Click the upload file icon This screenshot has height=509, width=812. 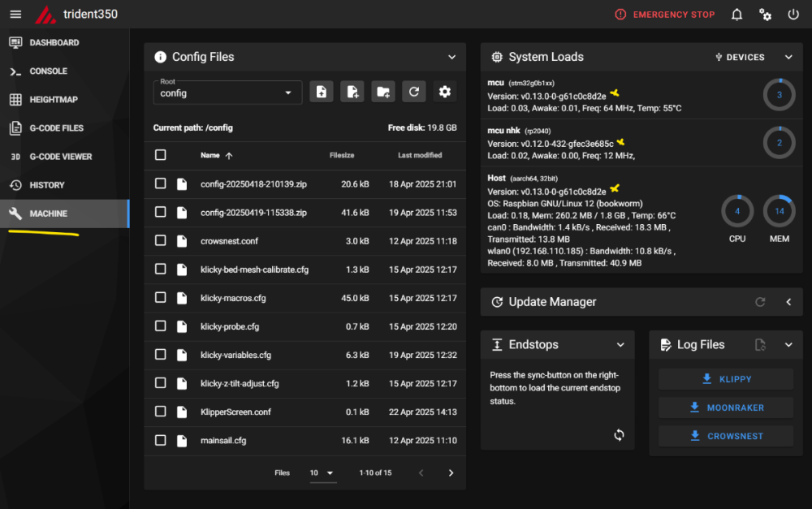click(322, 93)
